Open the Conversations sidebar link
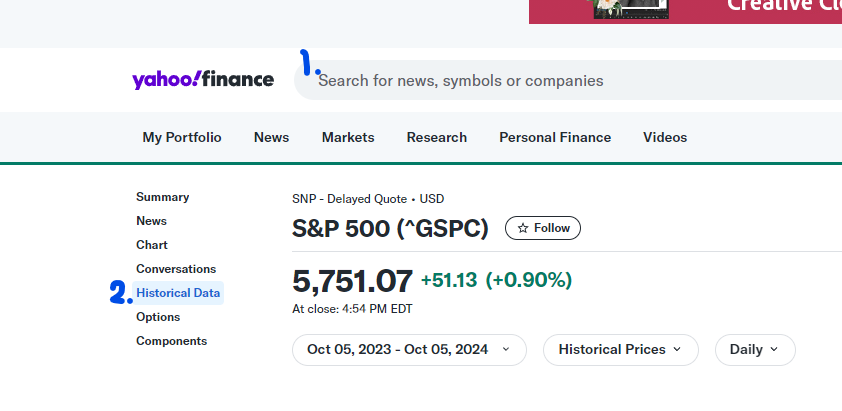 click(176, 269)
